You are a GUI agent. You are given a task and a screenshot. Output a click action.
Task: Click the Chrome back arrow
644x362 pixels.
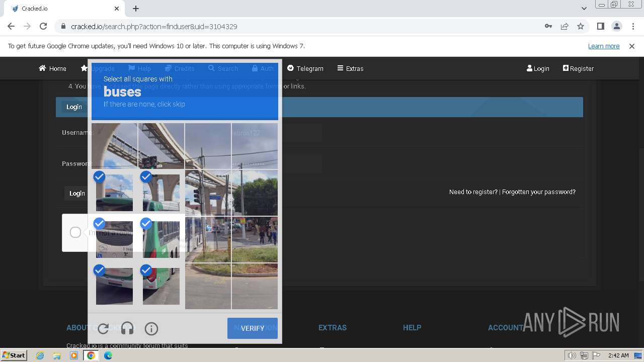(11, 26)
